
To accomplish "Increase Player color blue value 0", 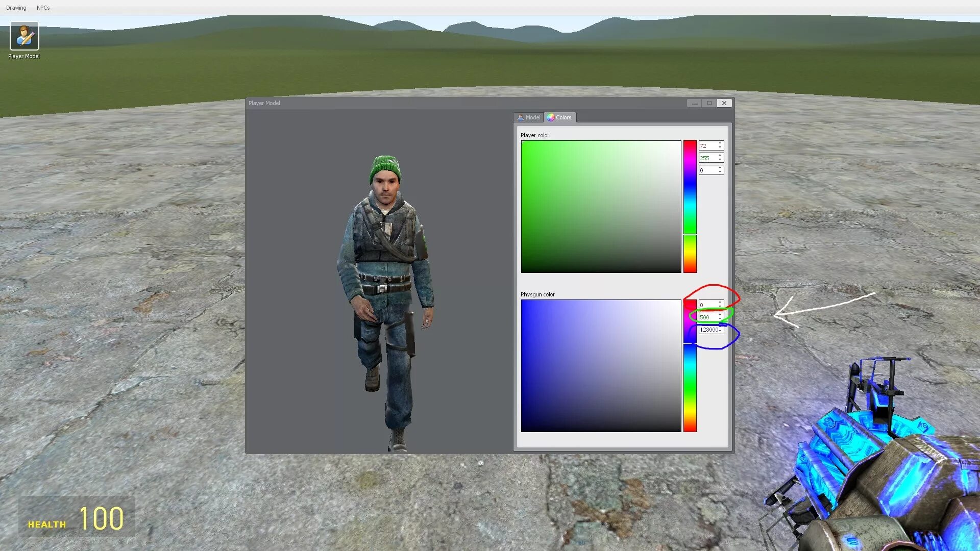I will coord(720,168).
